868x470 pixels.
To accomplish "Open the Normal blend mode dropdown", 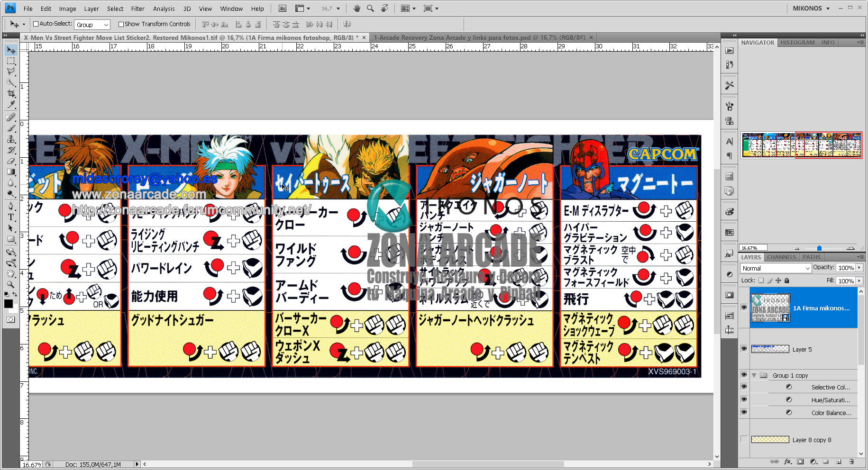I will pyautogui.click(x=775, y=268).
